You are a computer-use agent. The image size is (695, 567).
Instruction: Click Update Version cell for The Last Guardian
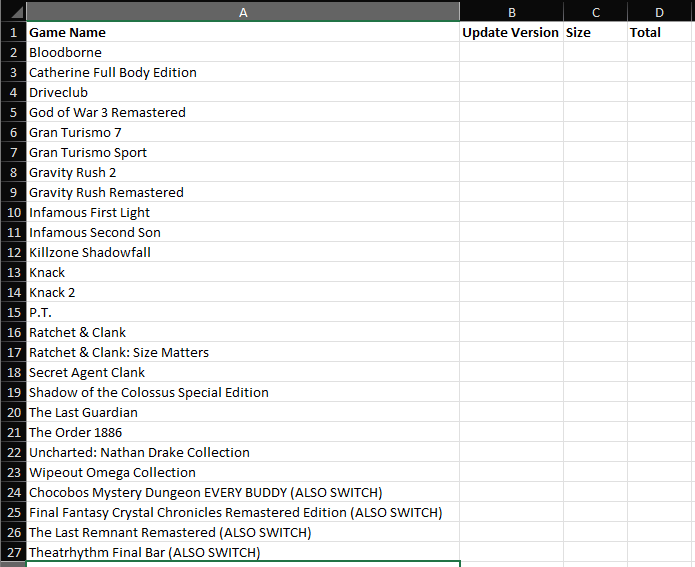511,412
